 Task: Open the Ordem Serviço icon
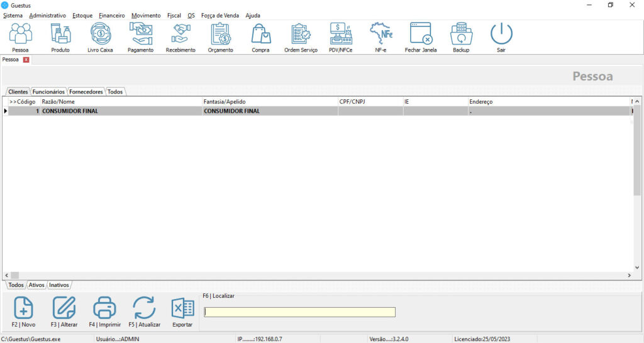[x=301, y=36]
